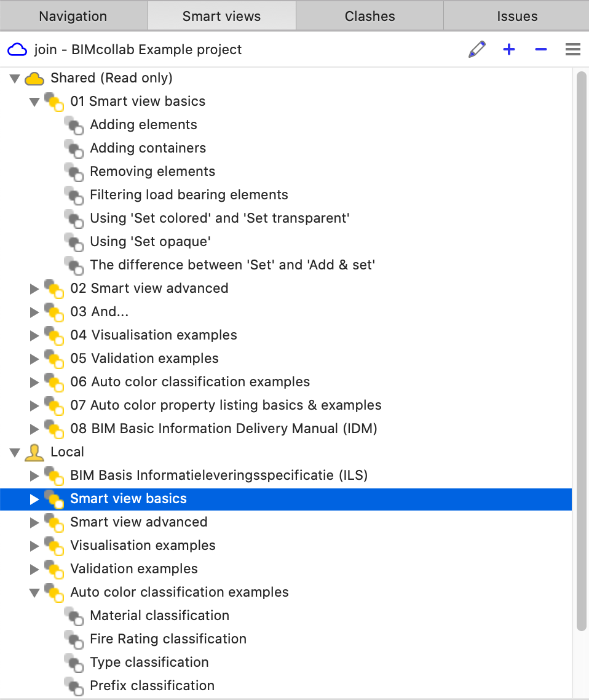Click the Adding elements smart view icon
The width and height of the screenshot is (589, 700).
click(74, 125)
